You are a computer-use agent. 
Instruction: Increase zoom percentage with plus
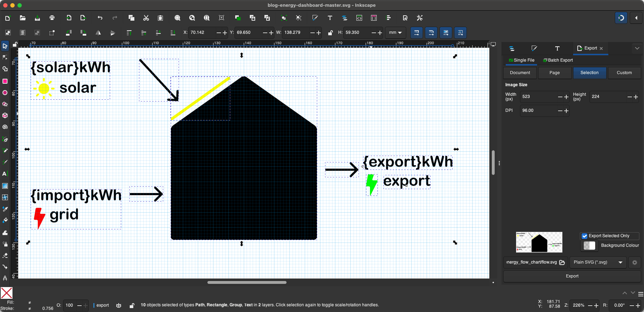click(x=596, y=306)
